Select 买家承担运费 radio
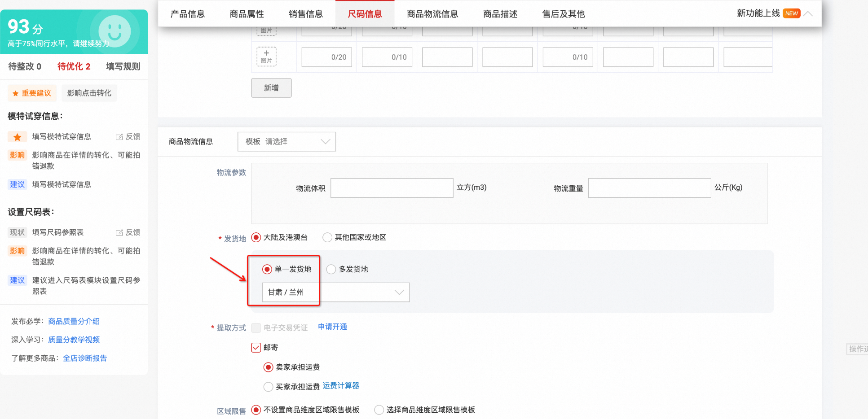868x419 pixels. pyautogui.click(x=268, y=387)
